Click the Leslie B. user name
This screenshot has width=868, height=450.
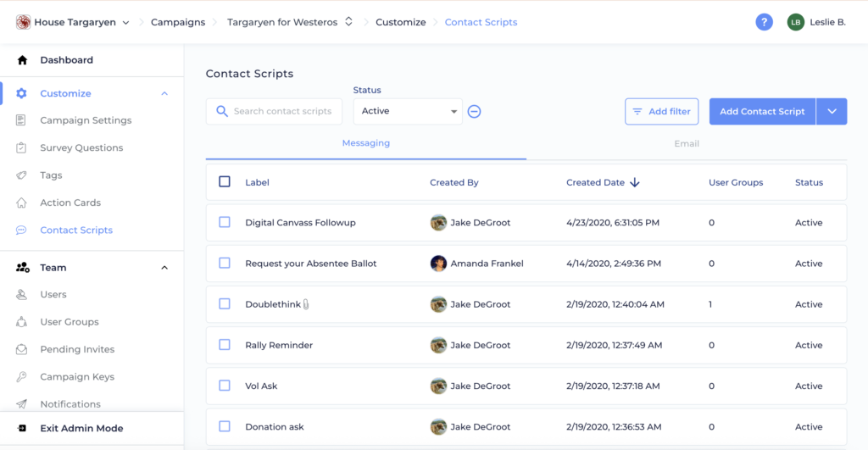(827, 22)
